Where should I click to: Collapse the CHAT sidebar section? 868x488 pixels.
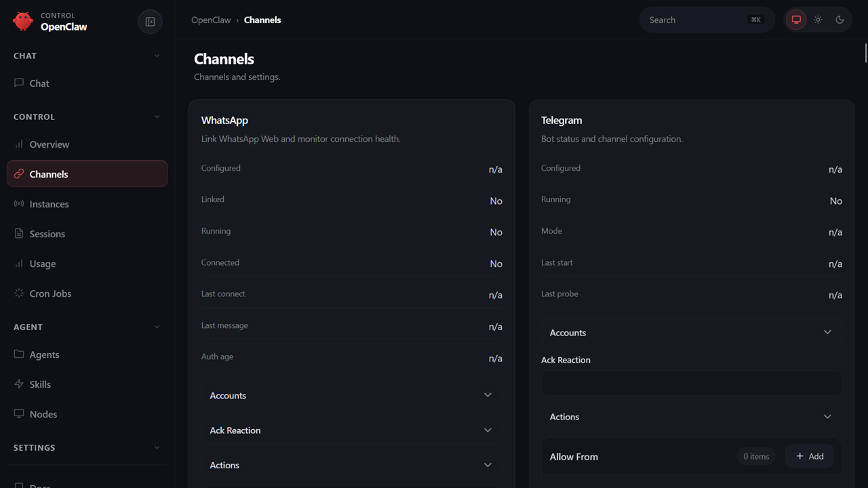pyautogui.click(x=87, y=56)
